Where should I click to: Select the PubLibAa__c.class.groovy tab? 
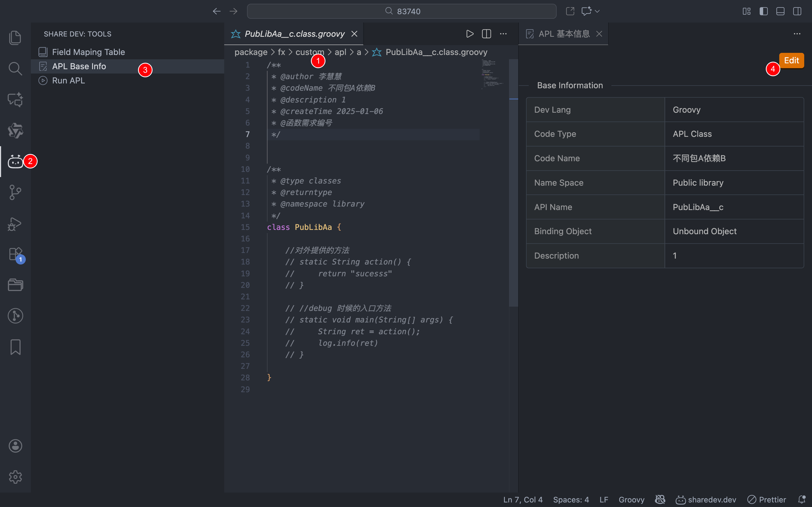pyautogui.click(x=294, y=34)
